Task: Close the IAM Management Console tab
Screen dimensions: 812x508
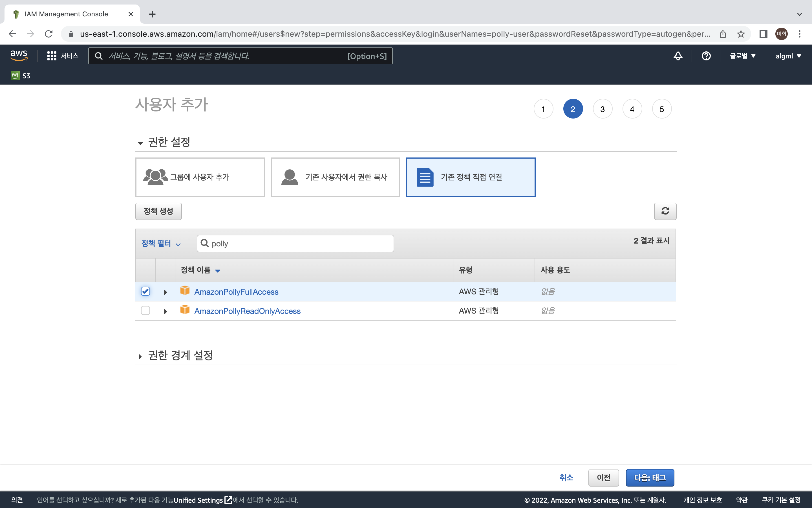Action: [131, 14]
